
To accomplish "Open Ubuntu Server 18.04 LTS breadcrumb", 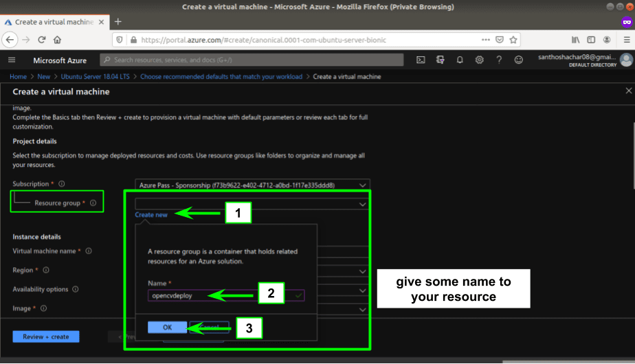I will click(x=95, y=76).
